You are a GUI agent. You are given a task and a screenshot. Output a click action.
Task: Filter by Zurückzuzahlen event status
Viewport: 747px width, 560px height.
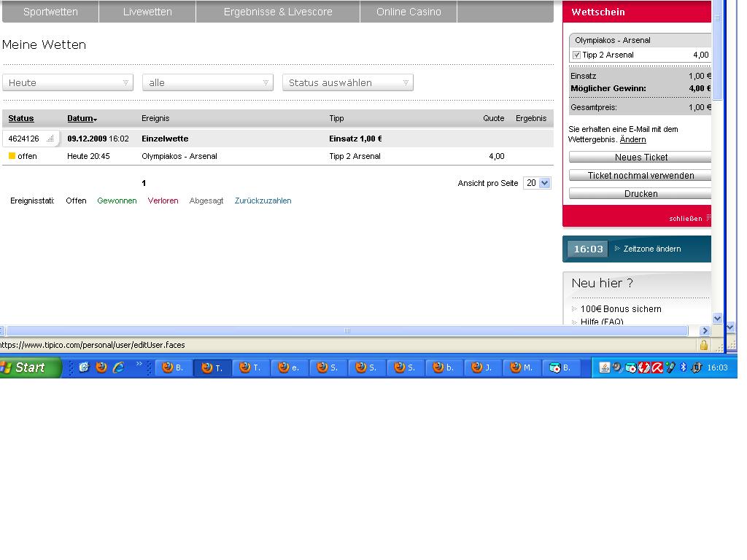click(x=263, y=201)
